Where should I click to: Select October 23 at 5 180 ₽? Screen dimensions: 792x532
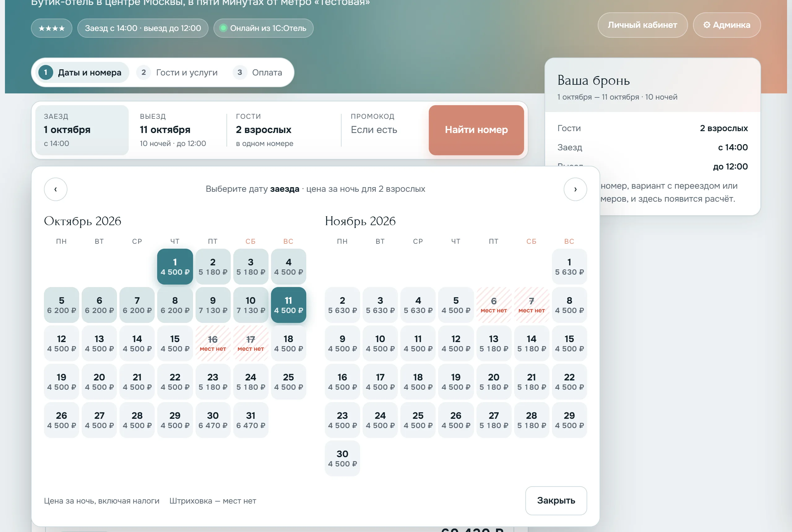213,381
